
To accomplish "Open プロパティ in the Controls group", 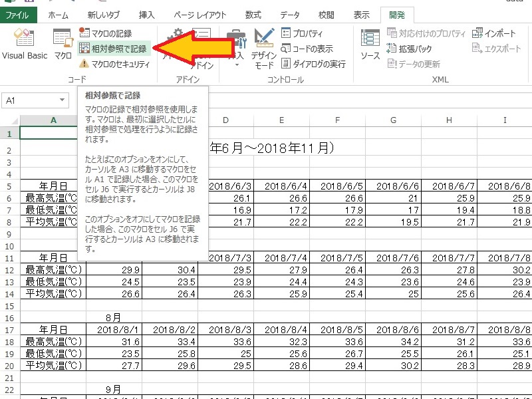I will pos(302,33).
